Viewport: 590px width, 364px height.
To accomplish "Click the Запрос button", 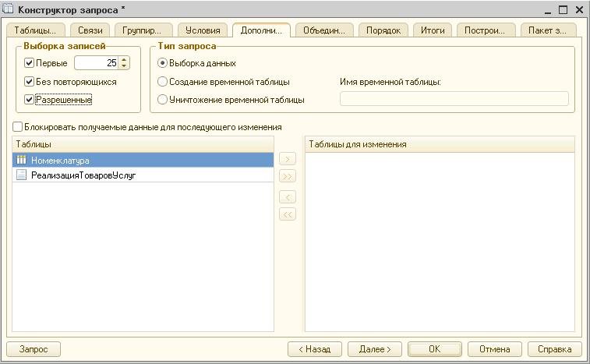I will click(x=33, y=349).
